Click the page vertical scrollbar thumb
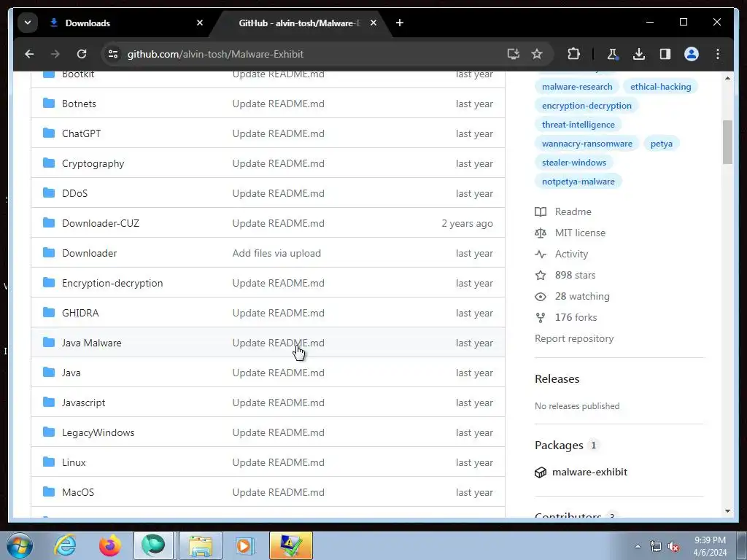Viewport: 747px width, 560px height. click(x=727, y=142)
